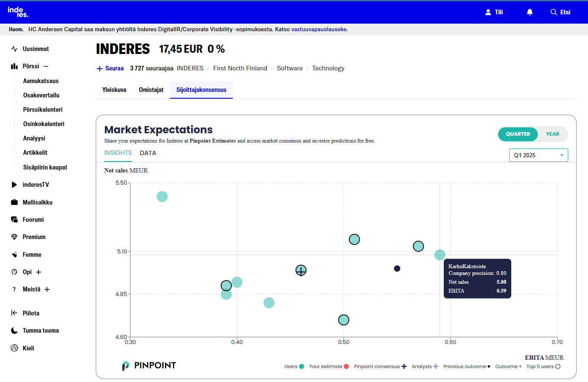Click the inderesTV play icon
Viewport: 588px width, 382px height.
point(14,185)
